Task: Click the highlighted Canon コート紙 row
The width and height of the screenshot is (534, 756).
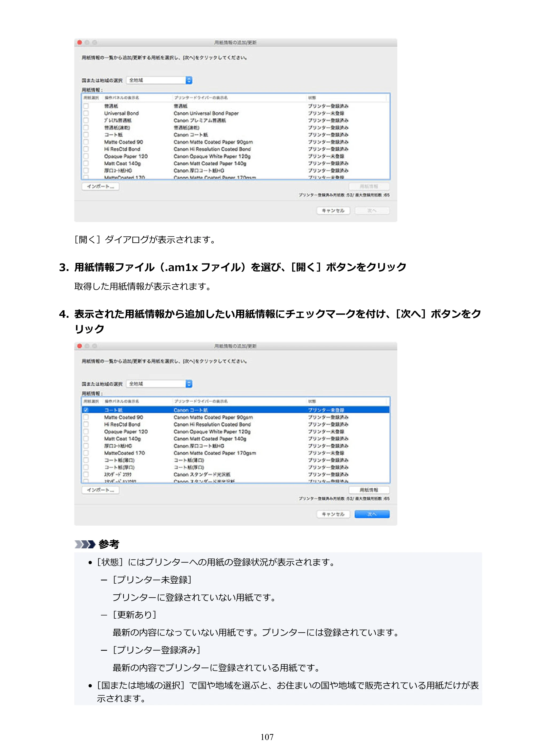Action: pyautogui.click(x=235, y=410)
